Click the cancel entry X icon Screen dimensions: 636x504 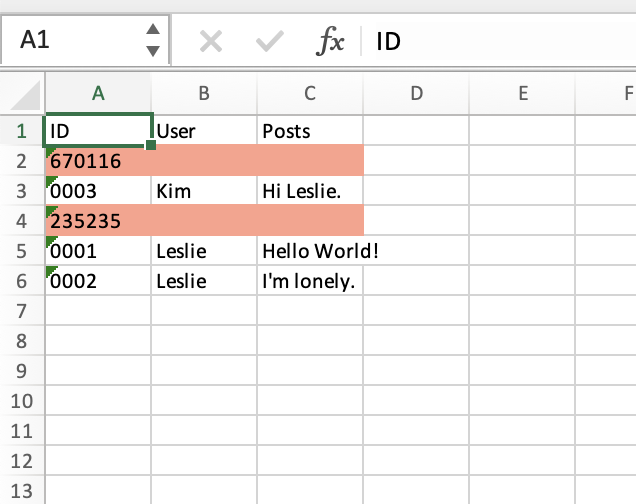[x=210, y=41]
